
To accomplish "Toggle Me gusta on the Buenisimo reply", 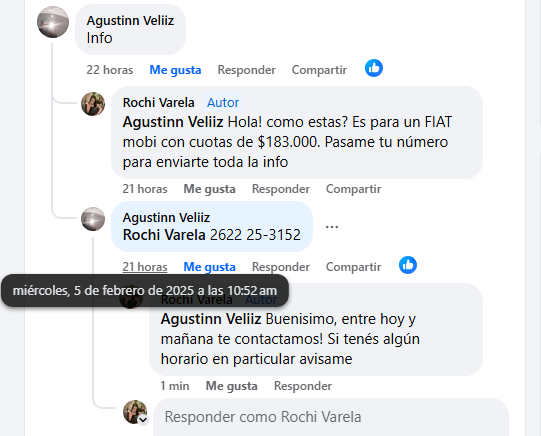I will coord(232,386).
